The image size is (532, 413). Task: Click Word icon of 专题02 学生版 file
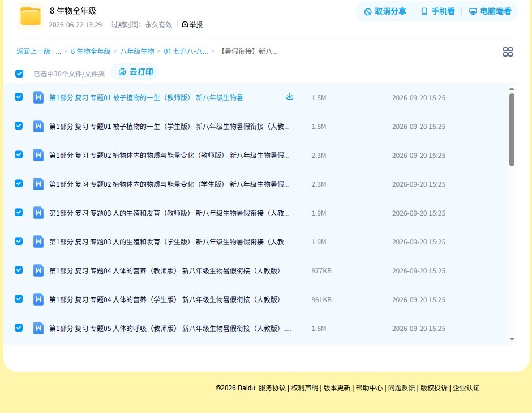click(x=38, y=184)
